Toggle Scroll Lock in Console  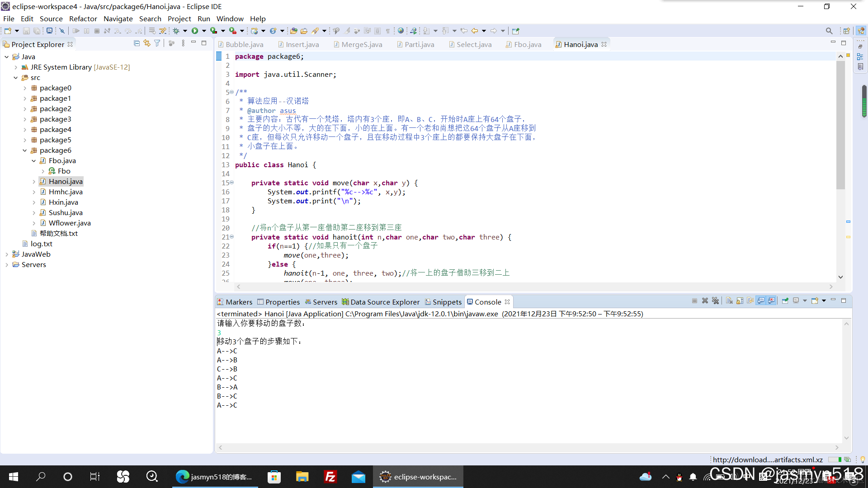pyautogui.click(x=740, y=301)
